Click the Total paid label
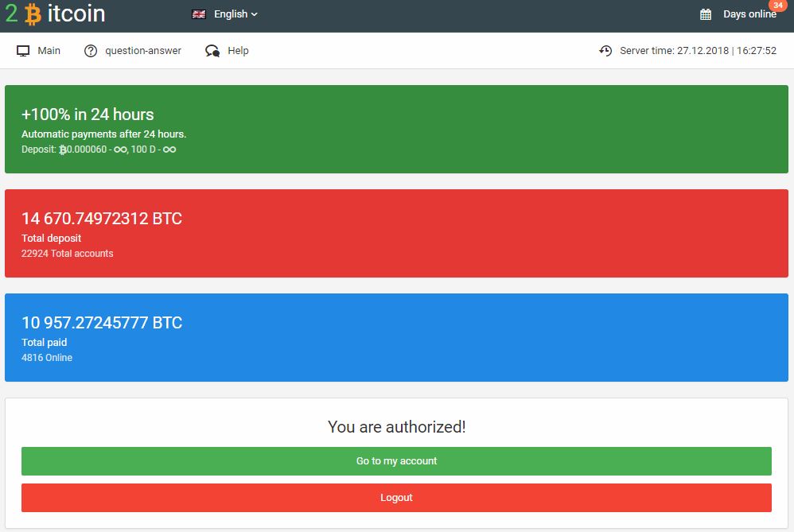Image resolution: width=794 pixels, height=532 pixels. pos(44,343)
